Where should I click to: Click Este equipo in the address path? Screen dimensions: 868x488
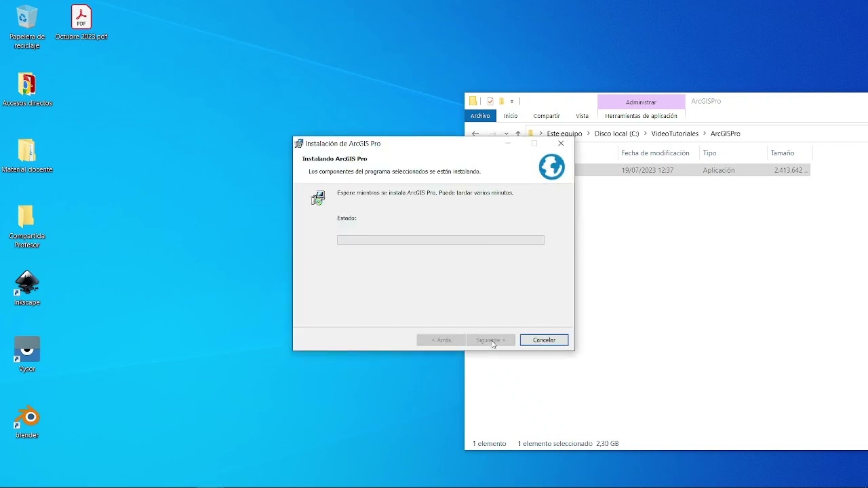(564, 134)
